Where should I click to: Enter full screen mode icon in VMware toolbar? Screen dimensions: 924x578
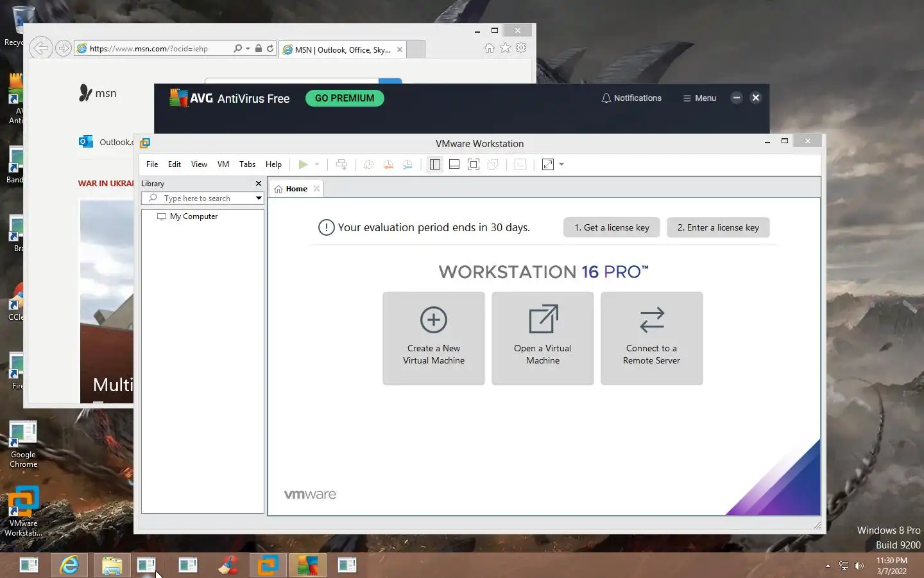coord(474,164)
